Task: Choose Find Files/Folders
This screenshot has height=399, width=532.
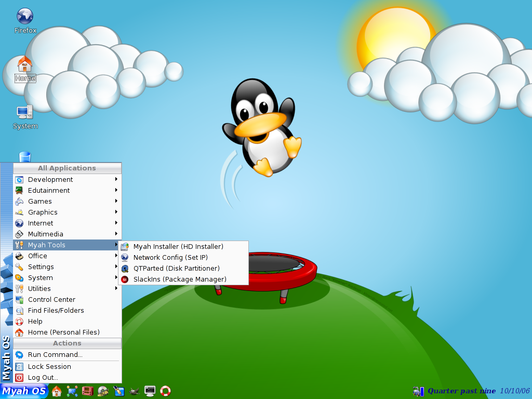Action: point(67,310)
